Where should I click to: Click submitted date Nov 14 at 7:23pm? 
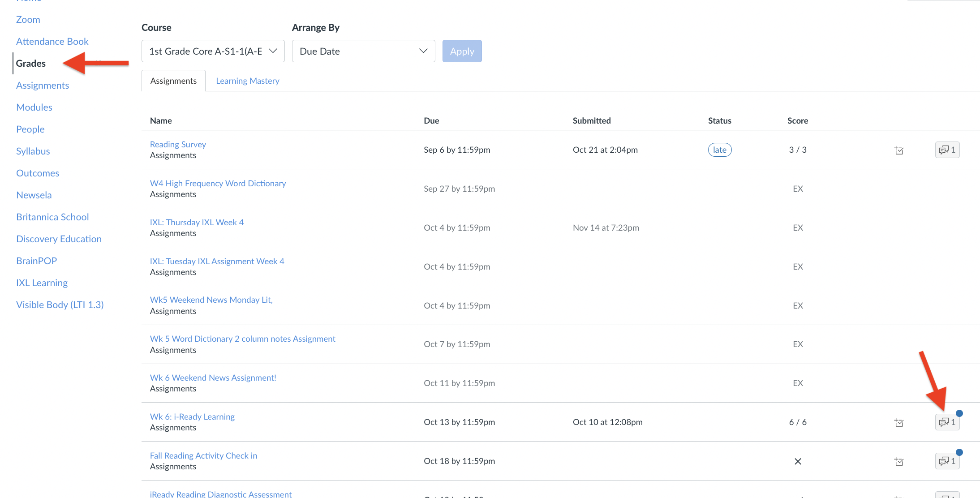(x=606, y=228)
